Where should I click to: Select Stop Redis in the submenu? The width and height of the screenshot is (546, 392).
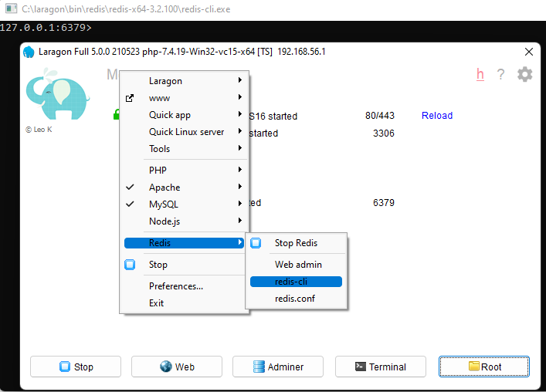tap(296, 243)
